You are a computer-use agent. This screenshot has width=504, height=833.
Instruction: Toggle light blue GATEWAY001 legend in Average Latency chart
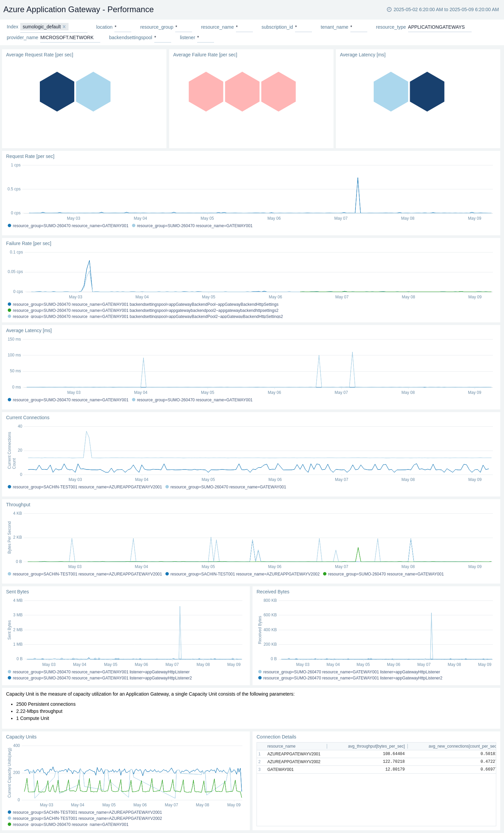192,400
